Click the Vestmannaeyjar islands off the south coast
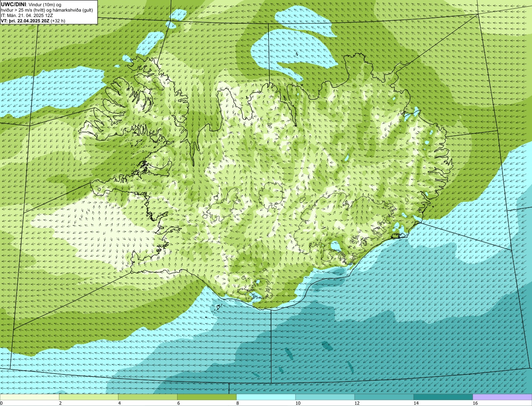The width and height of the screenshot is (532, 406). (x=217, y=308)
